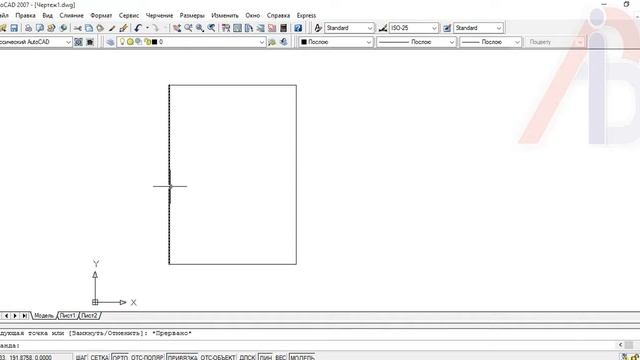Screen dimensions: 640x360
Task: Open the undo history dropdown arrow
Action: [147, 28]
